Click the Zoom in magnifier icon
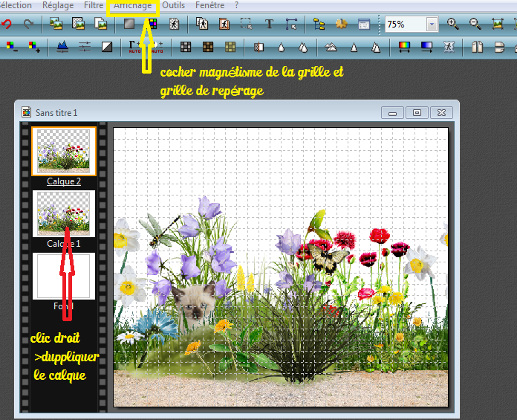Image resolution: width=517 pixels, height=420 pixels. click(452, 24)
